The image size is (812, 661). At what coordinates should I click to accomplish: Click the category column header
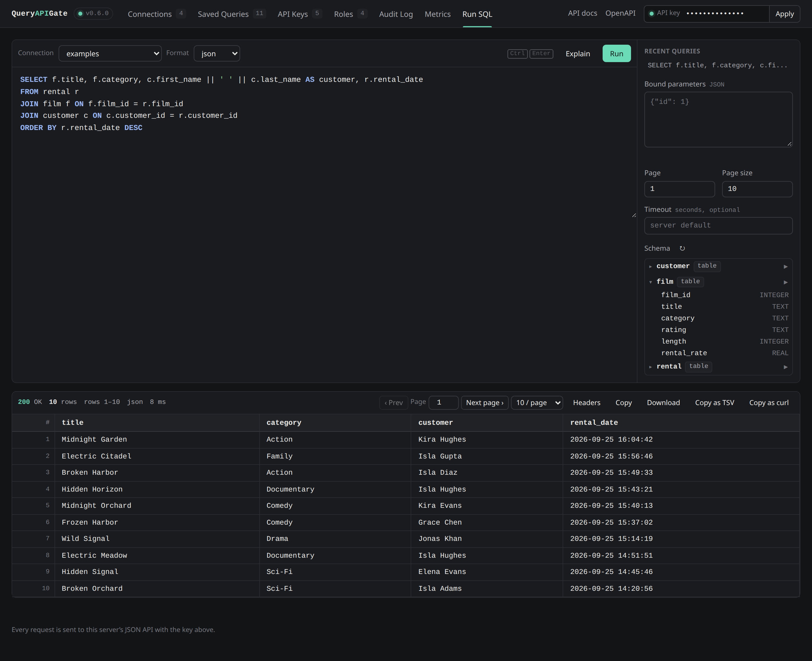point(335,423)
